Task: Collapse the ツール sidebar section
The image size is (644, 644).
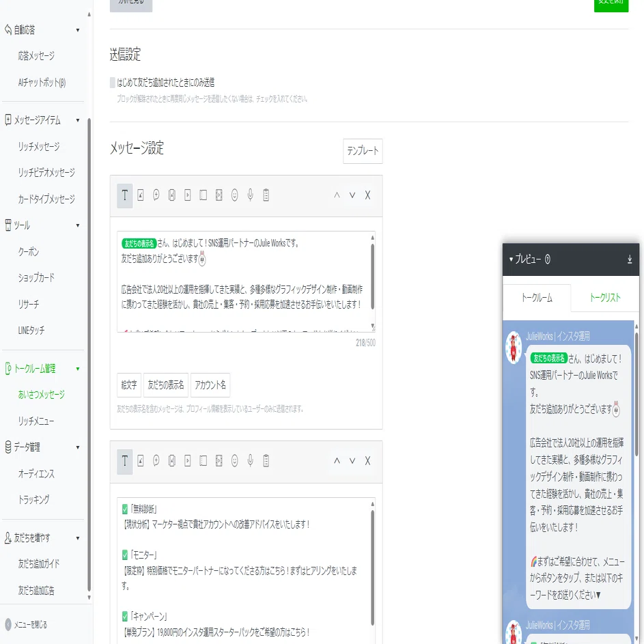Action: tap(78, 225)
